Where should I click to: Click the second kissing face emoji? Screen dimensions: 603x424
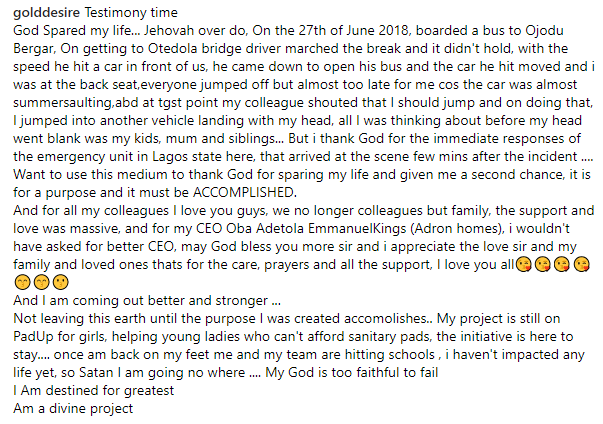click(543, 264)
